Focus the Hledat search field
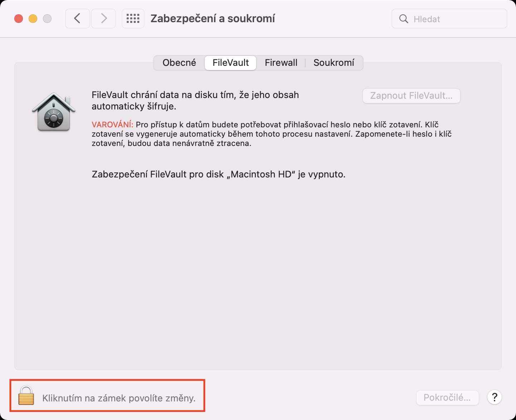516x420 pixels. 449,19
